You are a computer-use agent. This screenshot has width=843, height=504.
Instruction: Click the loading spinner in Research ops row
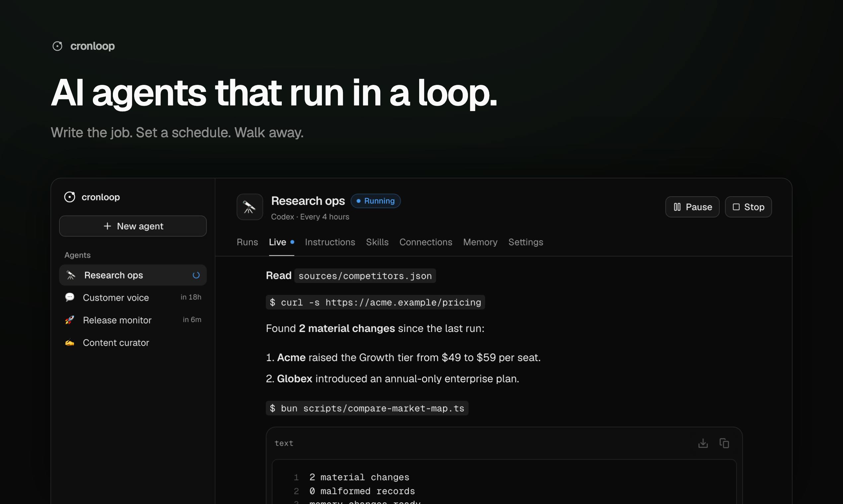point(196,275)
